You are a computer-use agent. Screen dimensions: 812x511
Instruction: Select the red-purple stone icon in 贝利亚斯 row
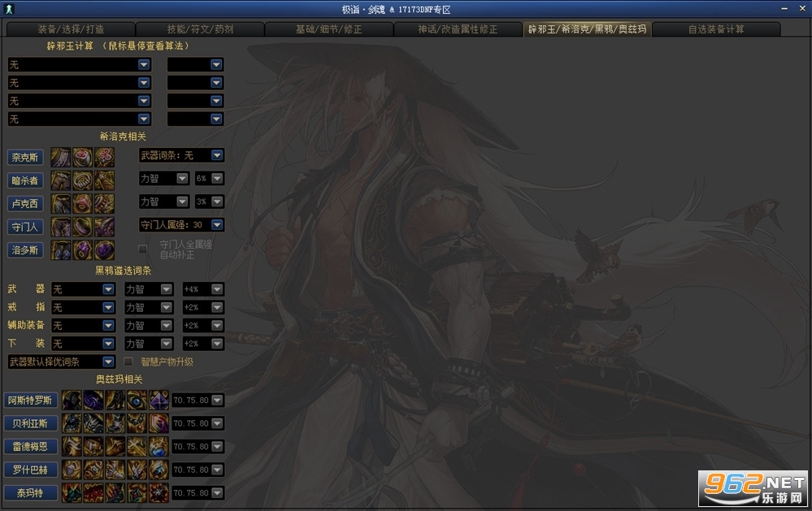tap(159, 423)
